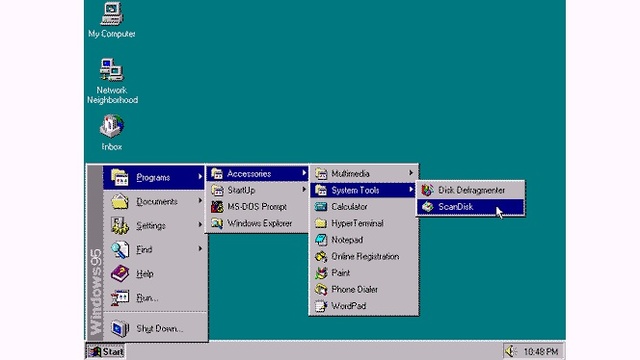Open Paint menu entry
Viewport: 640px width, 360px height.
(x=363, y=273)
